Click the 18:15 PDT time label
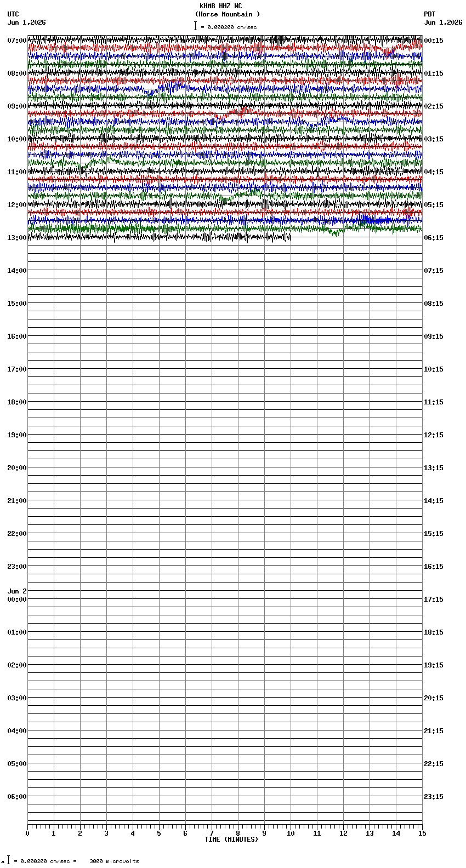 point(434,632)
